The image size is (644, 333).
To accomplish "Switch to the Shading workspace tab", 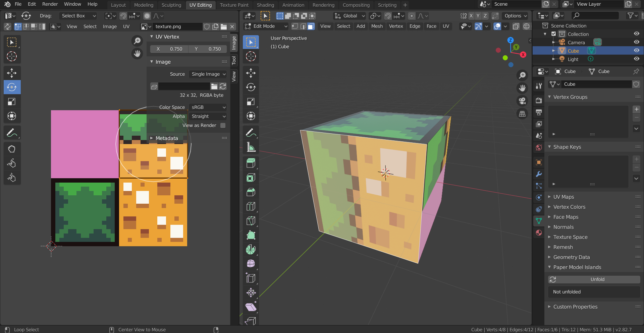I will (265, 5).
